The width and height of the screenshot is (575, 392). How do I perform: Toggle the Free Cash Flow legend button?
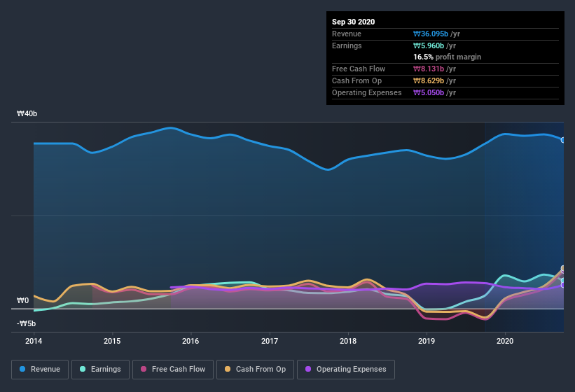[173, 370]
